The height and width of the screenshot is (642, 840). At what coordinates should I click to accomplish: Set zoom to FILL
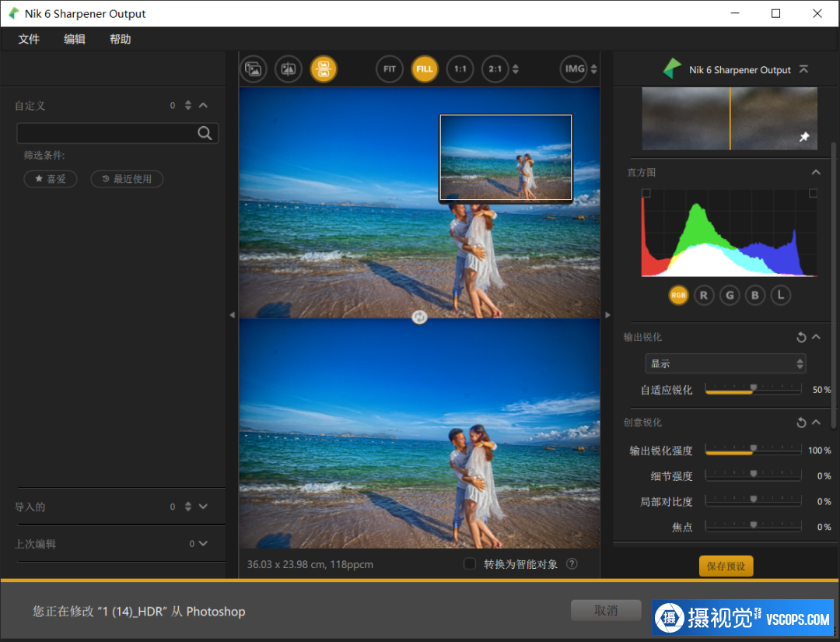[x=425, y=69]
